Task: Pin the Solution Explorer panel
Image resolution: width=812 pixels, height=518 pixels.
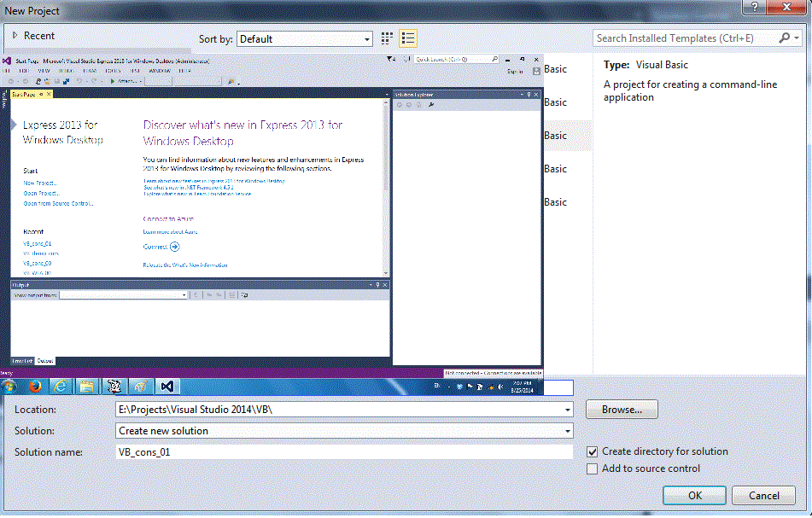Action: (529, 95)
